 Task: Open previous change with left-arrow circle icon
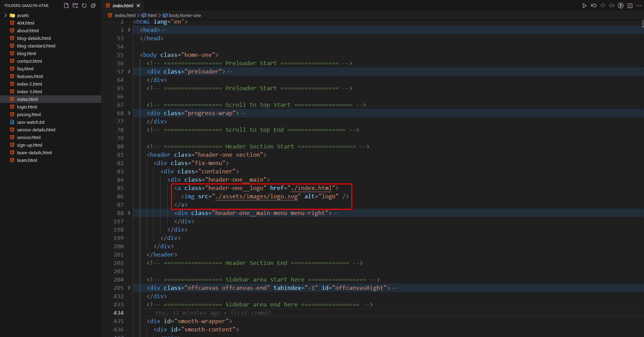pyautogui.click(x=594, y=6)
